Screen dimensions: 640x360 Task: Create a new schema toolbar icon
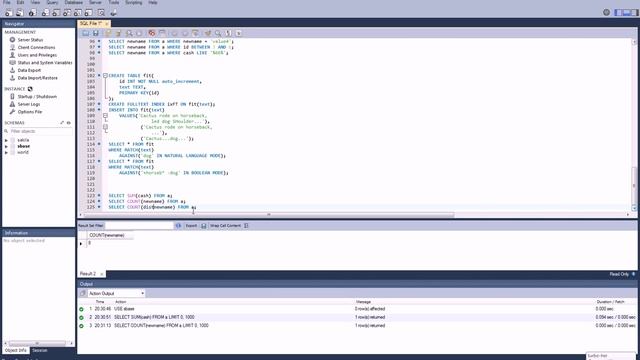45,13
